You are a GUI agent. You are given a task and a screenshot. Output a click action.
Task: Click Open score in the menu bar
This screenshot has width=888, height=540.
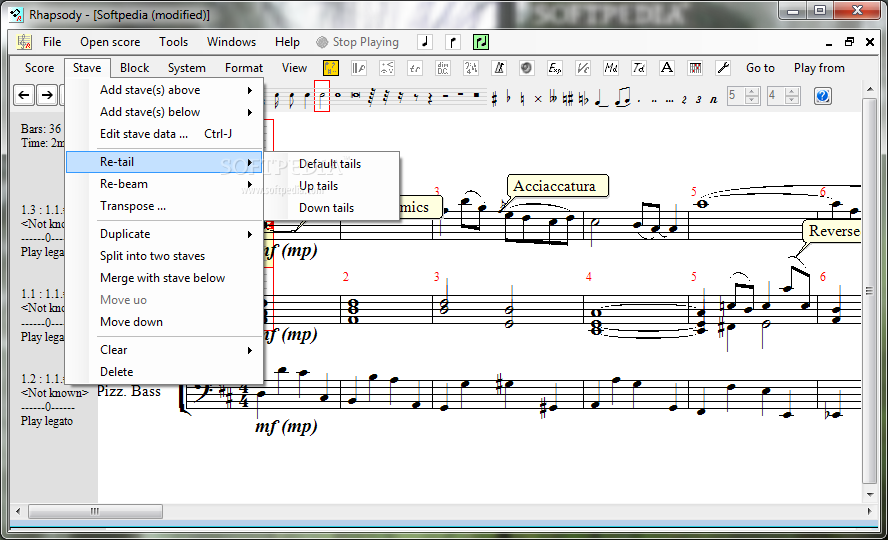click(110, 42)
